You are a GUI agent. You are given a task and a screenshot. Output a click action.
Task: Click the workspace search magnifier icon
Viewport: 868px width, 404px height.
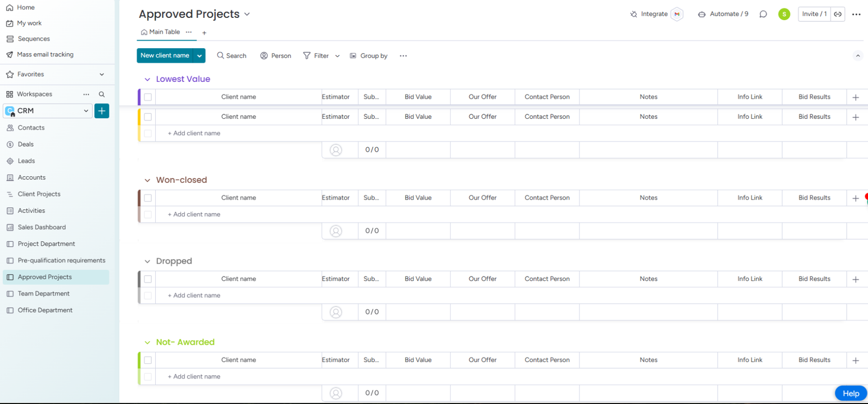101,94
